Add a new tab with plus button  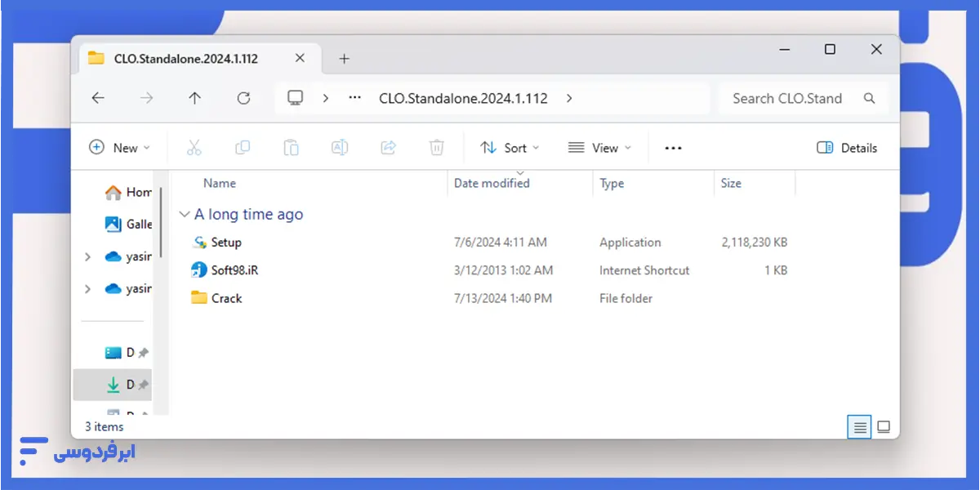point(344,58)
